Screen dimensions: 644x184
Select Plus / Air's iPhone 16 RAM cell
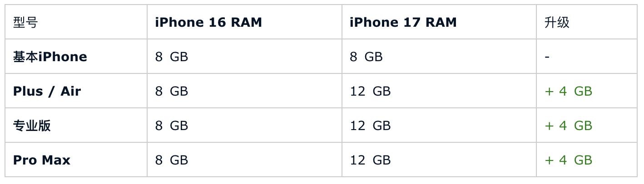[x=171, y=91]
